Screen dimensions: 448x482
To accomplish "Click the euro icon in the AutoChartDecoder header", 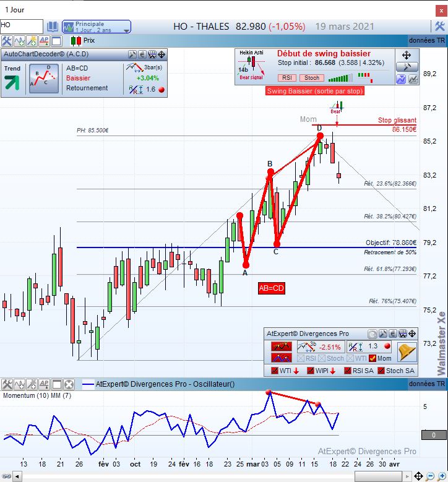I will pyautogui.click(x=142, y=54).
